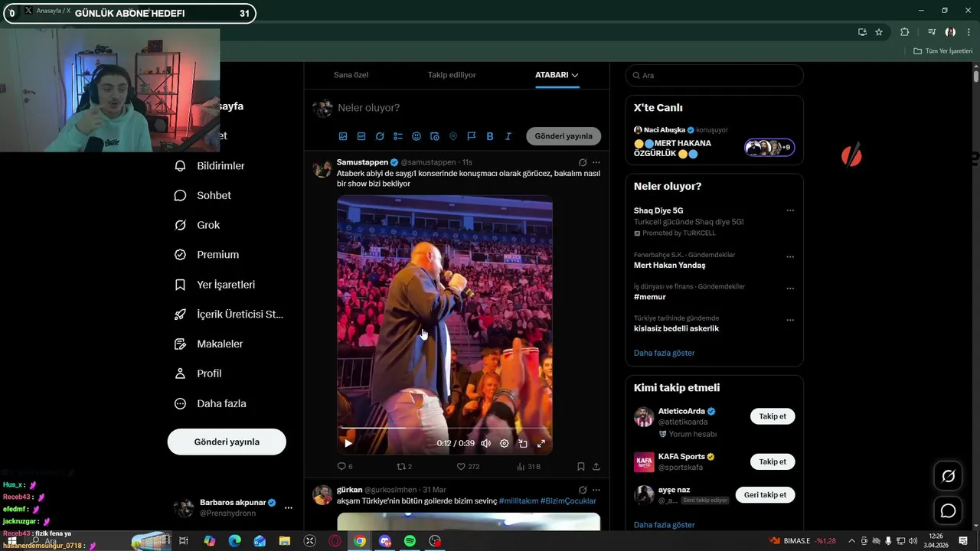
Task: Apply bold formatting in composer
Action: pos(490,136)
